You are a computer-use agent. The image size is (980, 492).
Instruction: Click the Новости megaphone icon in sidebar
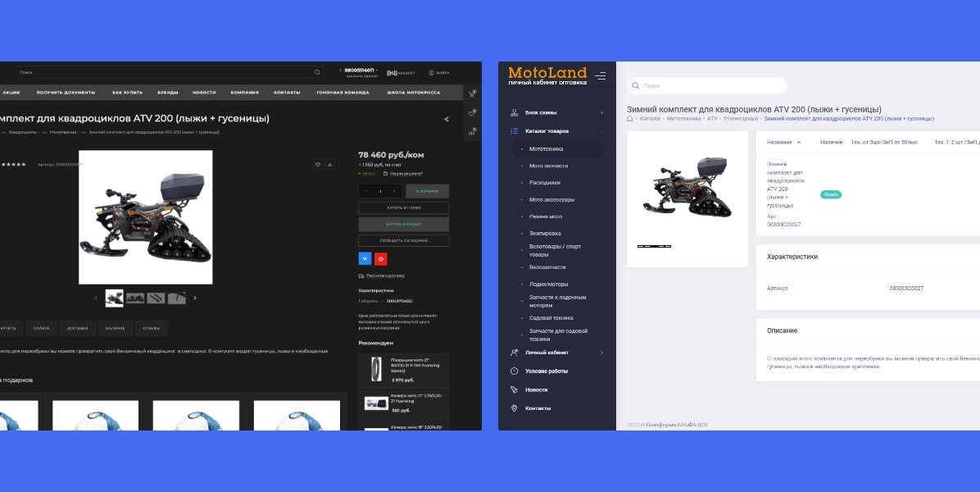tap(515, 389)
